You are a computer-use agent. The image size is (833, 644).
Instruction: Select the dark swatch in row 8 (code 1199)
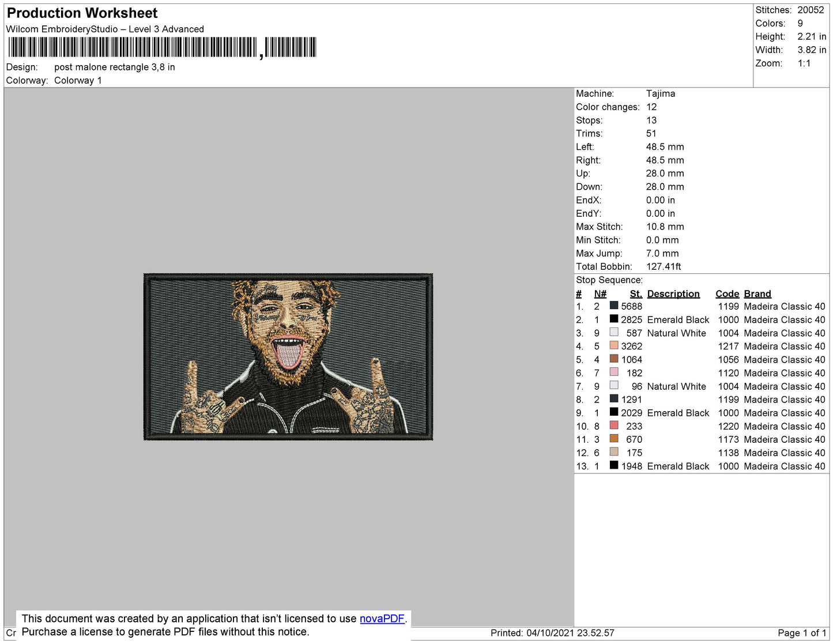[x=614, y=398]
